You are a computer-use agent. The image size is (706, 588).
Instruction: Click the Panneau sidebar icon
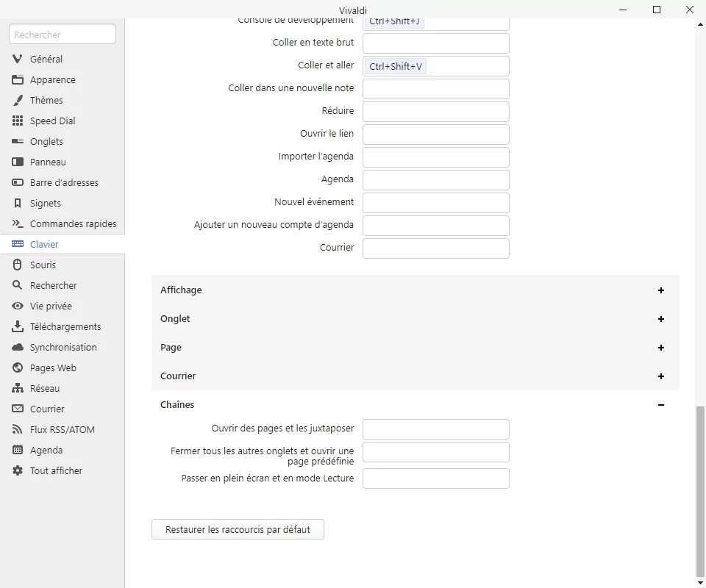(x=18, y=162)
